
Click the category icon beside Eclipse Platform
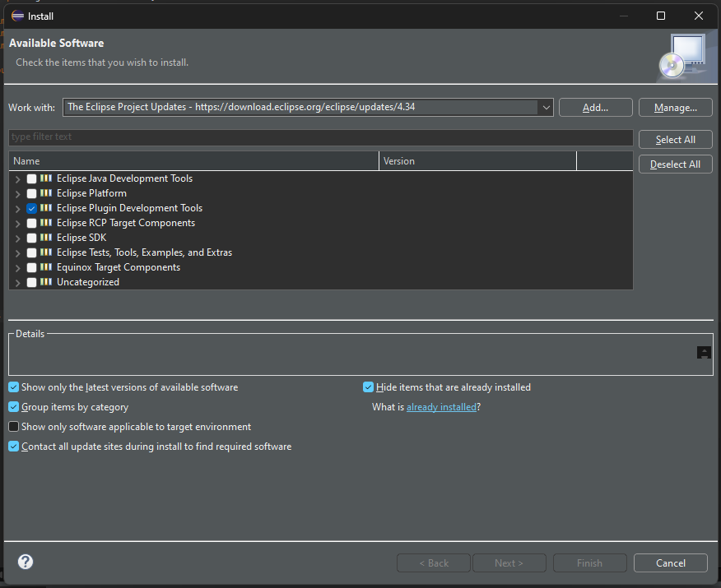click(x=46, y=193)
